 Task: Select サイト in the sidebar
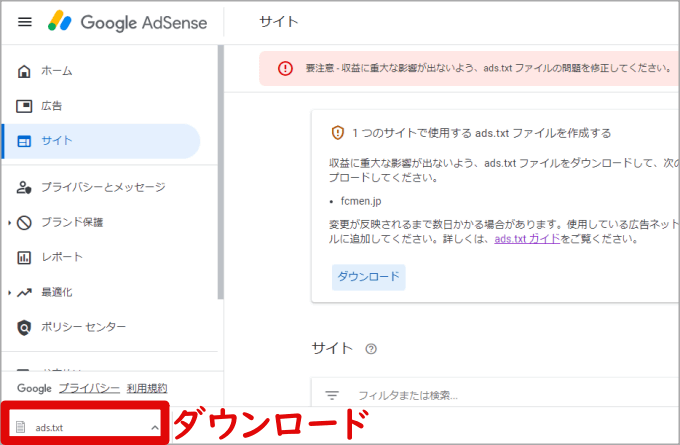tap(101, 141)
